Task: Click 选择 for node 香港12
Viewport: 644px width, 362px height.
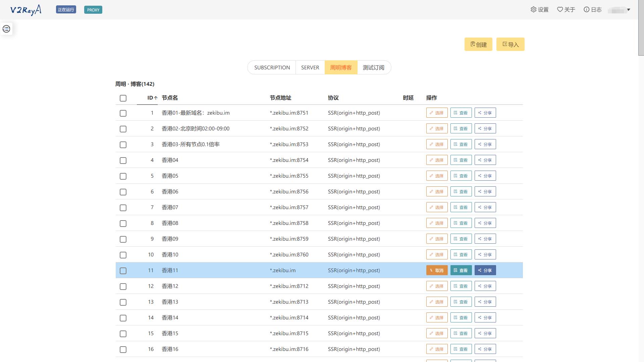Action: [437, 286]
